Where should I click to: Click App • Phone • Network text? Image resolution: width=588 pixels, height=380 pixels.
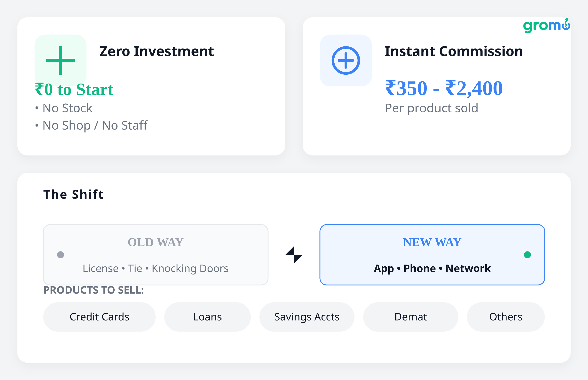coord(432,268)
